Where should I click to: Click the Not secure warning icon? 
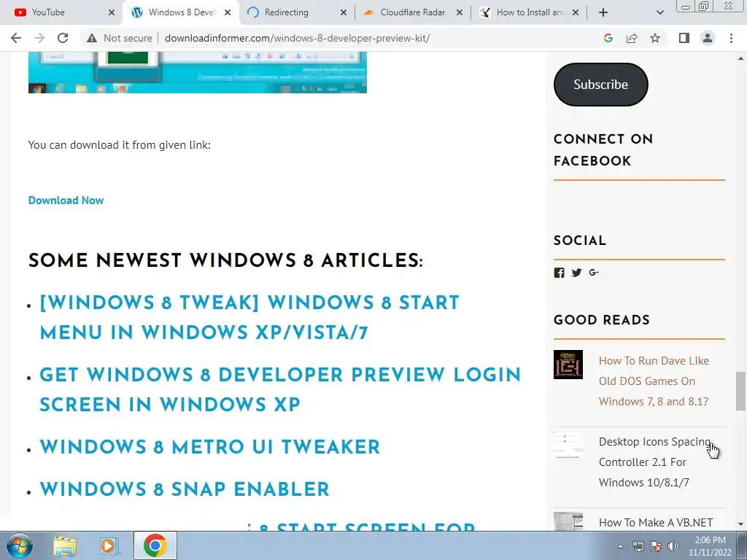92,38
